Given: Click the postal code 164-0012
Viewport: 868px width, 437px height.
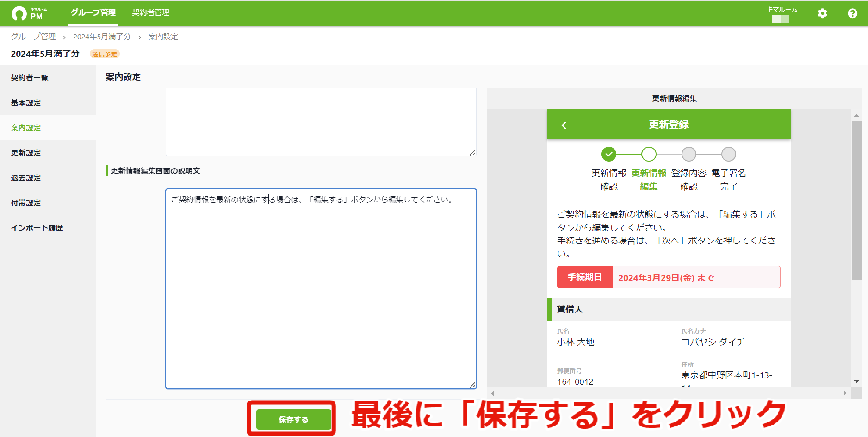Looking at the screenshot, I should tap(575, 382).
